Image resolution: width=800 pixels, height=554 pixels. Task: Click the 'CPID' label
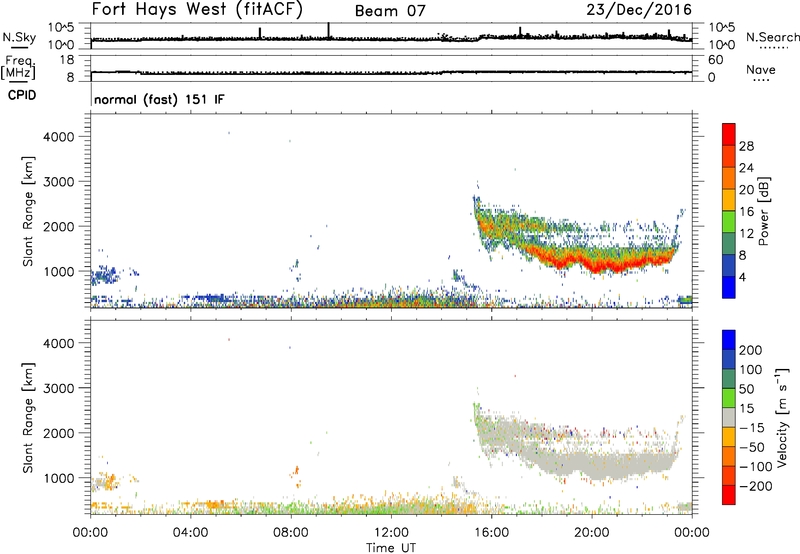pyautogui.click(x=22, y=95)
